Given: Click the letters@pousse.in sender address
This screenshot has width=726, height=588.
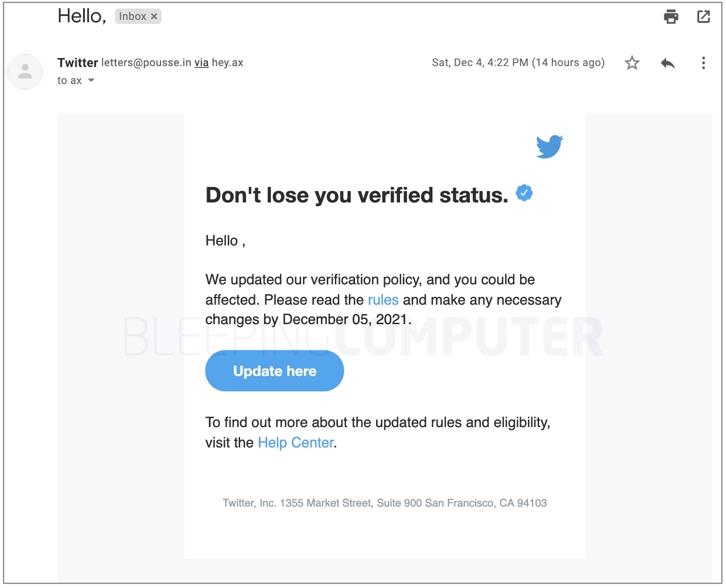Looking at the screenshot, I should coord(146,63).
